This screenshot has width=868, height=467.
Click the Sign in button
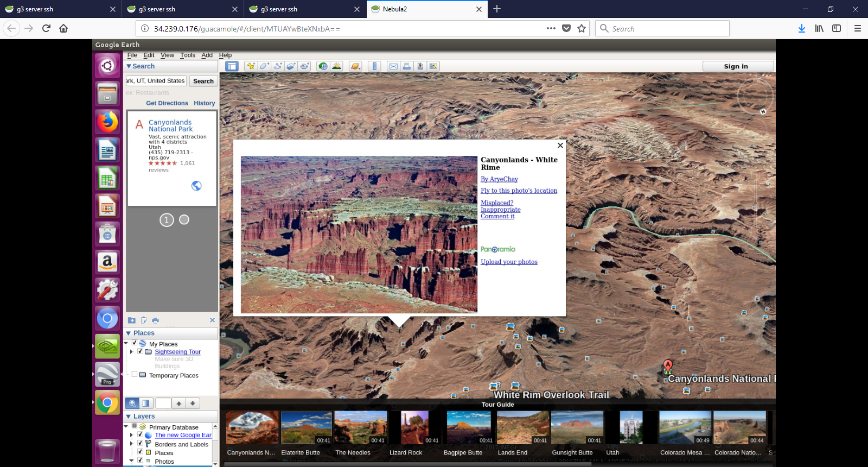point(738,66)
